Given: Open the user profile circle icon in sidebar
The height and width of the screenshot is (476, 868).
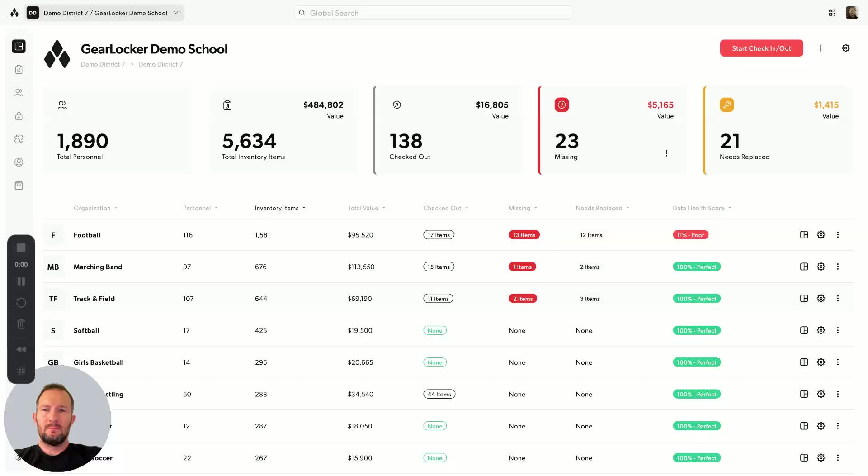Looking at the screenshot, I should point(19,162).
